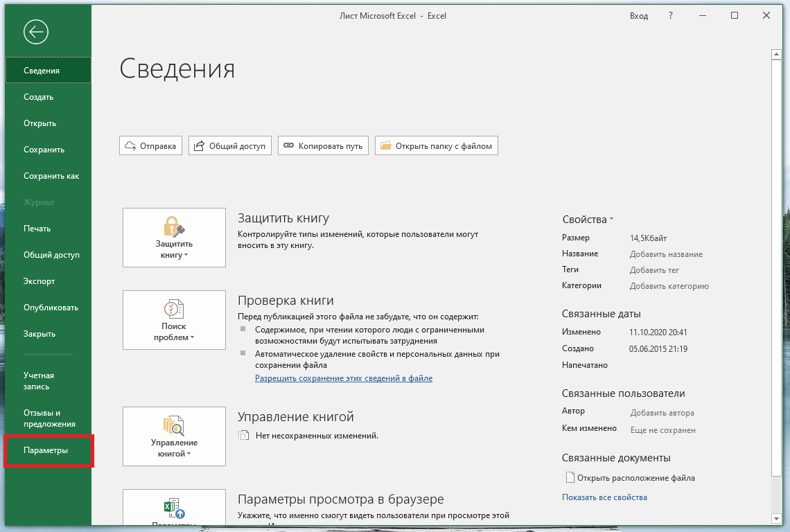The height and width of the screenshot is (532, 790).
Task: Click the document icon next to Нет несохраненных изменений
Action: [x=243, y=435]
